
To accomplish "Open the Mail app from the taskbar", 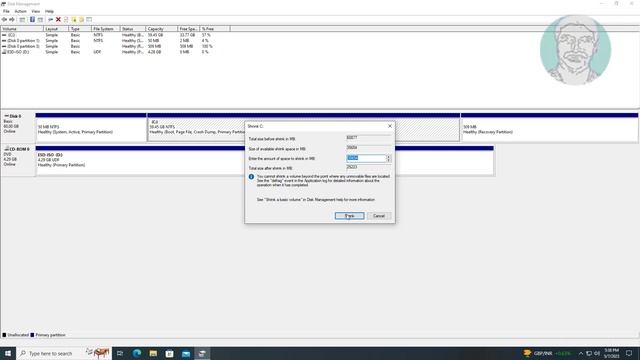I will 186,353.
